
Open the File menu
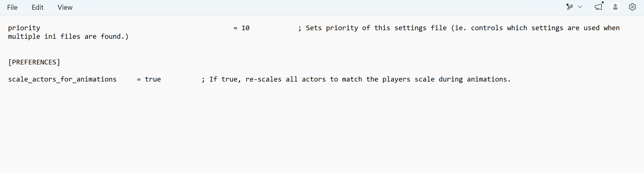12,7
